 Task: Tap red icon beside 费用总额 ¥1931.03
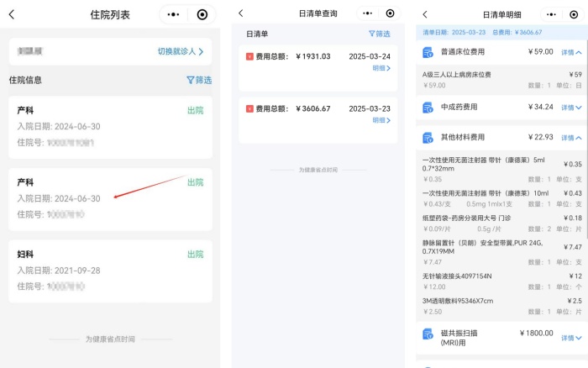click(x=249, y=56)
